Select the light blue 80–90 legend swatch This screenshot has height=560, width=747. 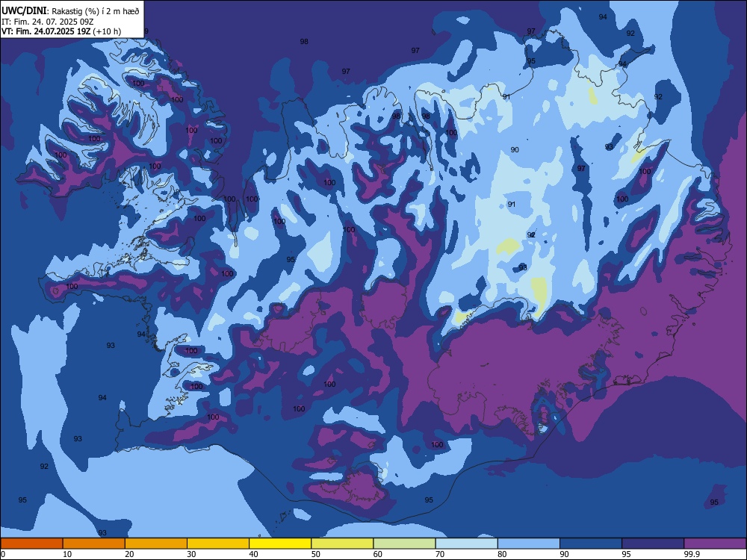click(529, 544)
